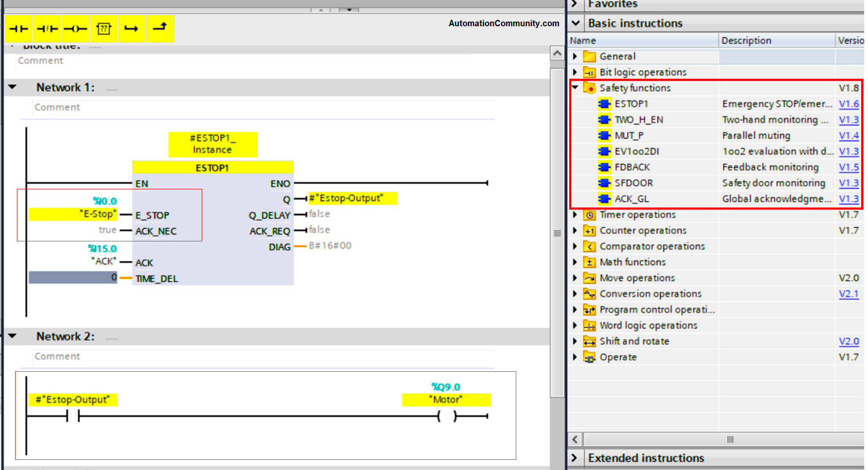Image resolution: width=868 pixels, height=470 pixels.
Task: Click the TIME_DEL input value field
Action: click(x=73, y=278)
